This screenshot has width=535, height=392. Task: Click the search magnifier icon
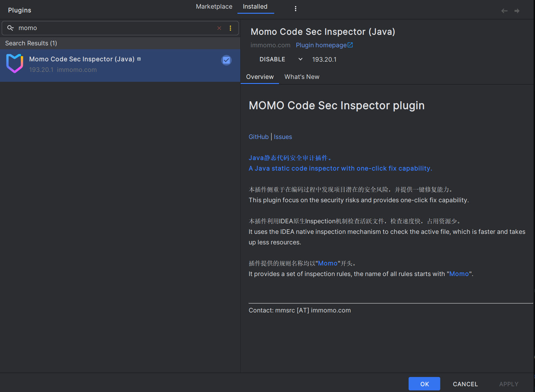click(10, 28)
